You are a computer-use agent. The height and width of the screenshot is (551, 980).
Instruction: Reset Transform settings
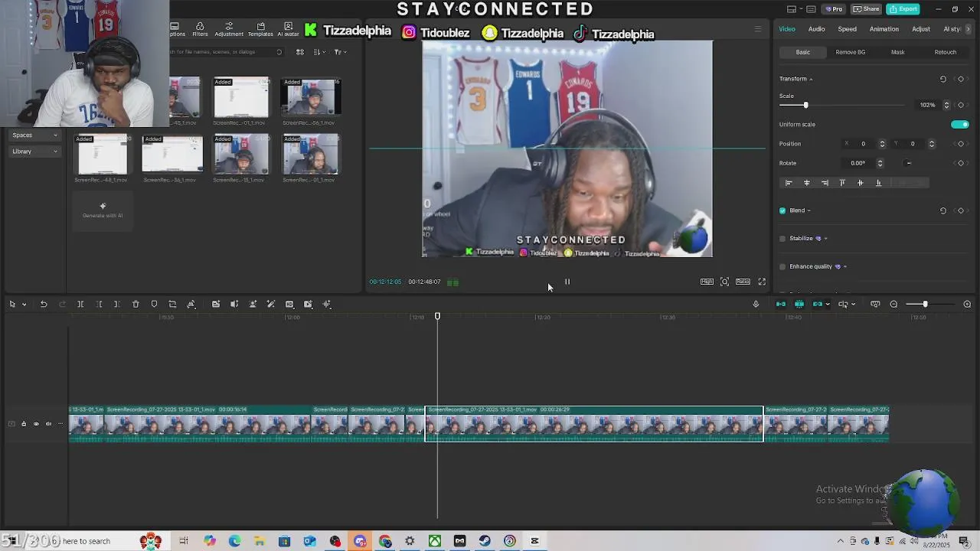click(943, 79)
